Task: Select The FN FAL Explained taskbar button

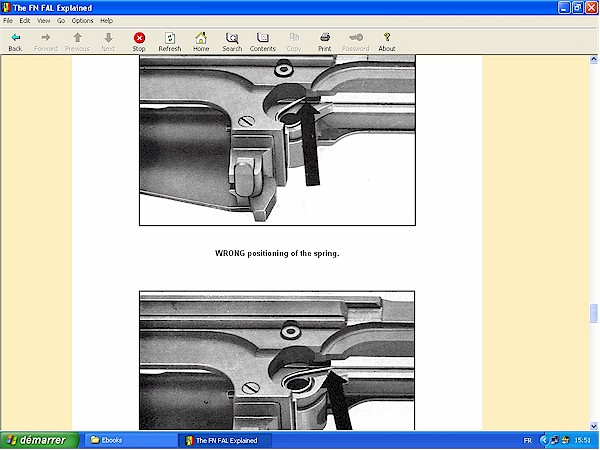Action: tap(225, 440)
